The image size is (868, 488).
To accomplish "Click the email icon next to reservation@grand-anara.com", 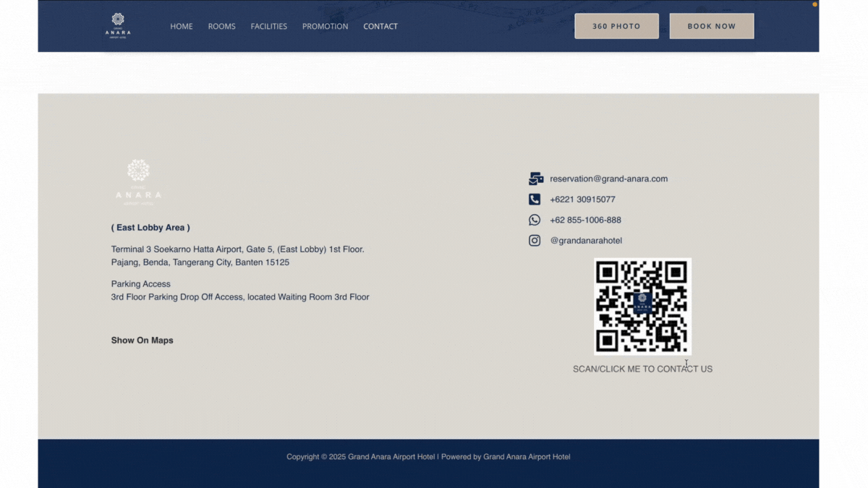I will point(535,178).
